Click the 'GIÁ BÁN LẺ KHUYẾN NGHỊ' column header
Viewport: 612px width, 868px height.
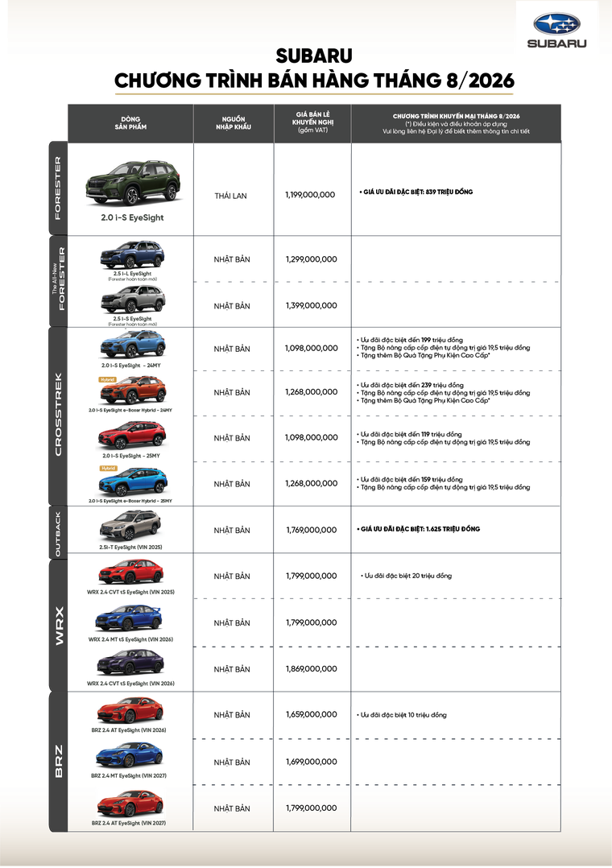point(313,122)
